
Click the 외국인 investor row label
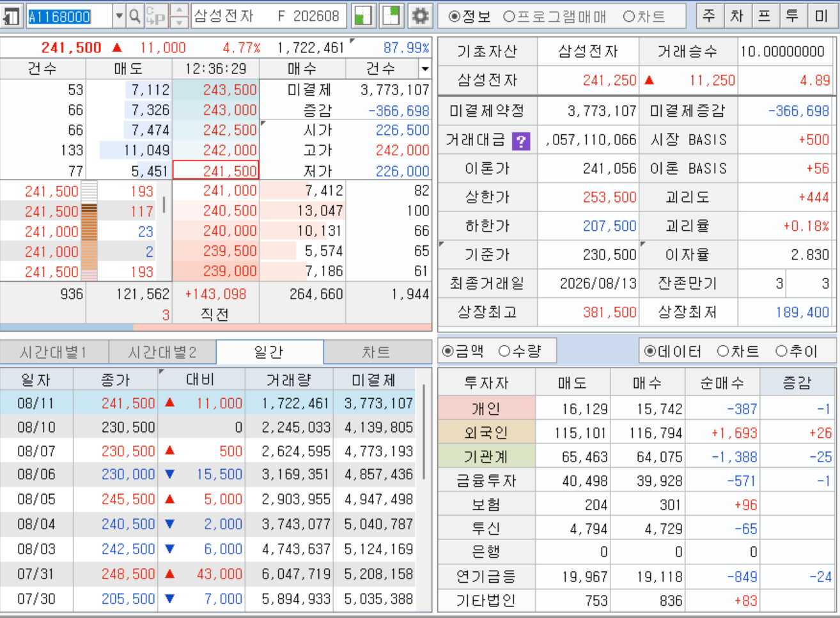[x=486, y=433]
